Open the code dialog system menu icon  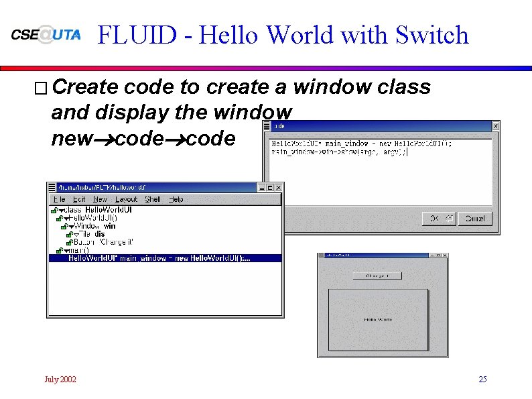(267, 125)
